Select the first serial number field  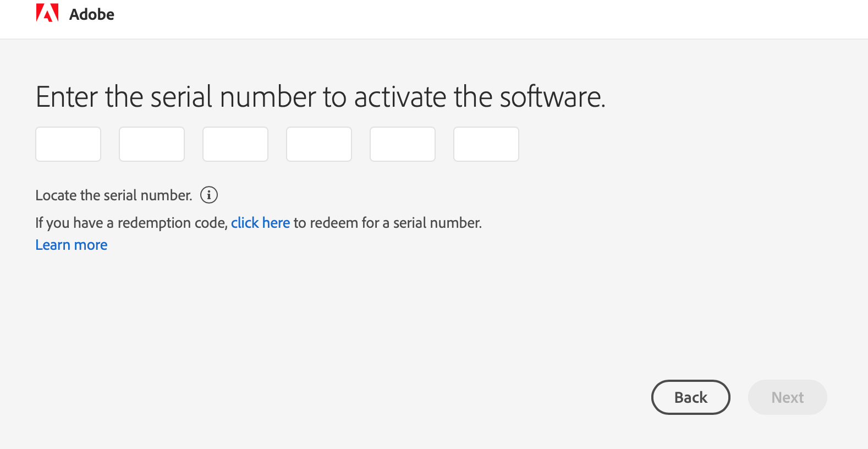pos(68,144)
